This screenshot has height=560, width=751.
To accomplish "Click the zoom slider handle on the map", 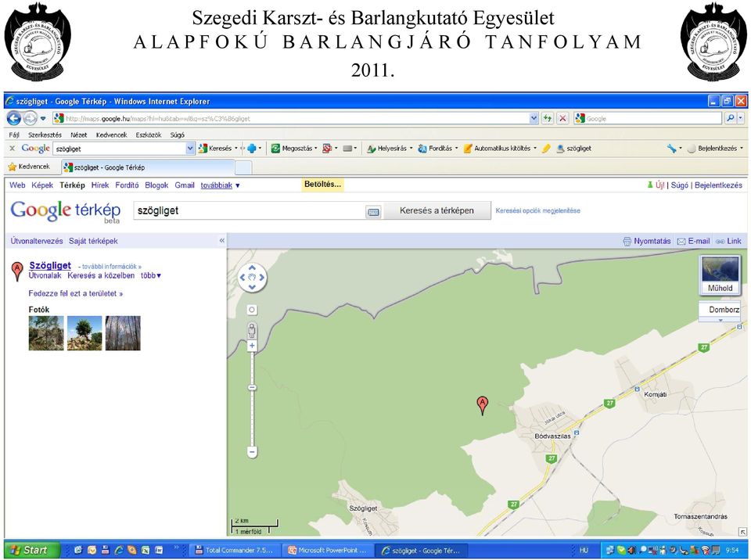I will point(252,387).
